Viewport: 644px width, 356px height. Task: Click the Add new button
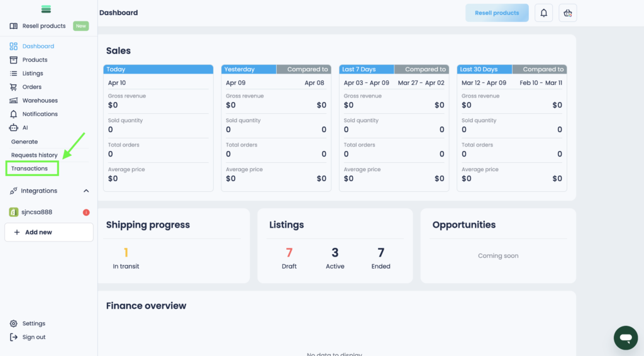tap(48, 232)
